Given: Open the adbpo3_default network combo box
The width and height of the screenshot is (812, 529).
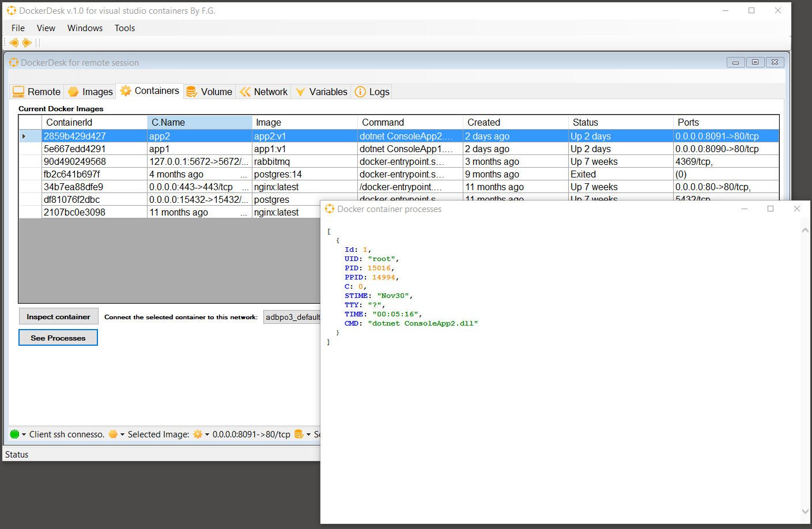Looking at the screenshot, I should 292,316.
